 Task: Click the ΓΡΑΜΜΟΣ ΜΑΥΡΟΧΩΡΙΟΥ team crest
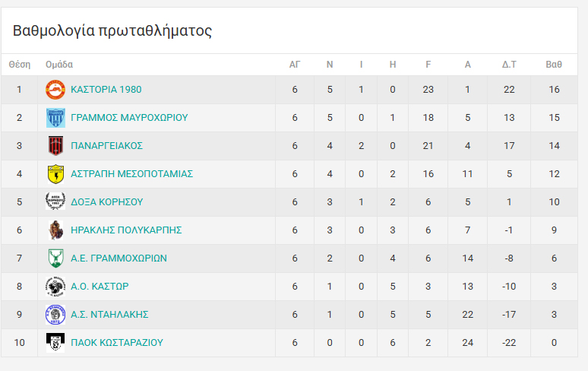[55, 118]
